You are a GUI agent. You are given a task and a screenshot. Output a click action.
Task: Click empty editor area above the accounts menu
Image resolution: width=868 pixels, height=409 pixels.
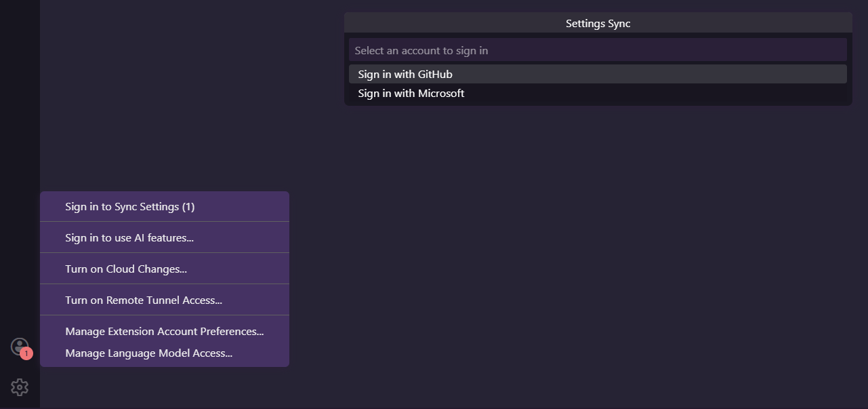[x=163, y=136]
